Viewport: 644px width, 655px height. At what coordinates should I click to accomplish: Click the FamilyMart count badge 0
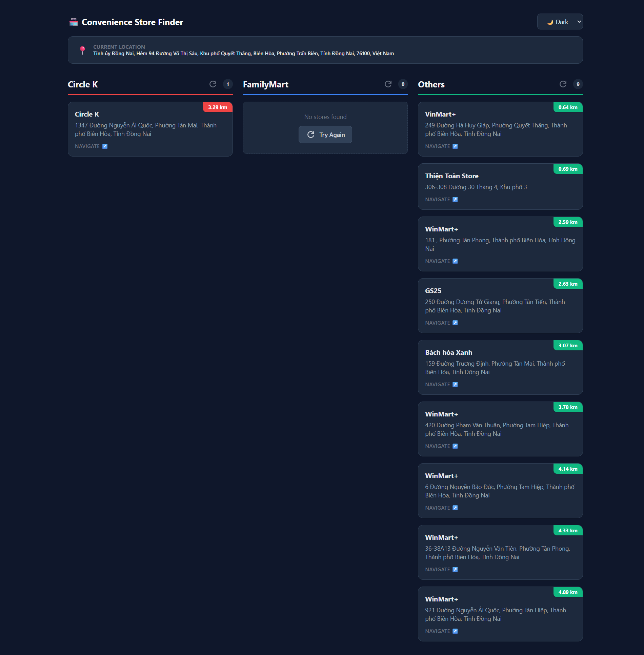click(403, 84)
